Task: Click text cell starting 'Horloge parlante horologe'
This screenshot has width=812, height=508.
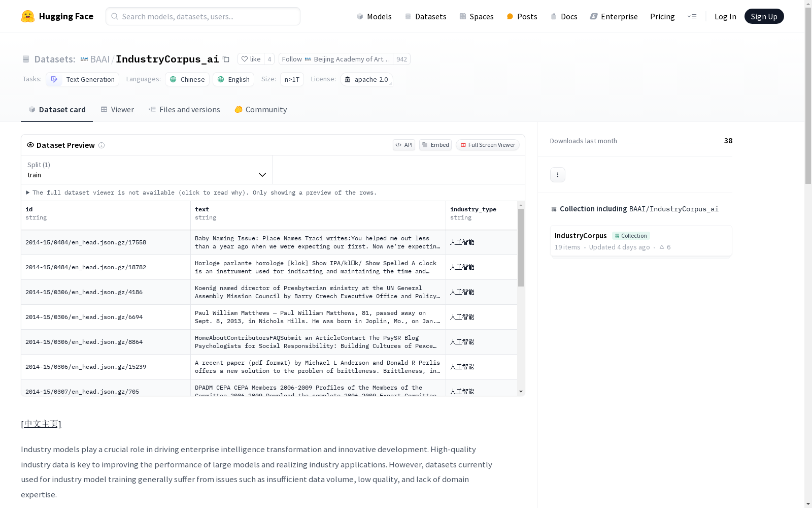Action: [318, 267]
